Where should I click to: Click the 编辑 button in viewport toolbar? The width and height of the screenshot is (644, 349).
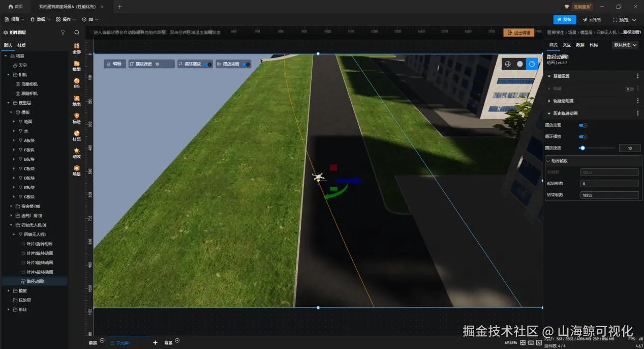click(114, 64)
